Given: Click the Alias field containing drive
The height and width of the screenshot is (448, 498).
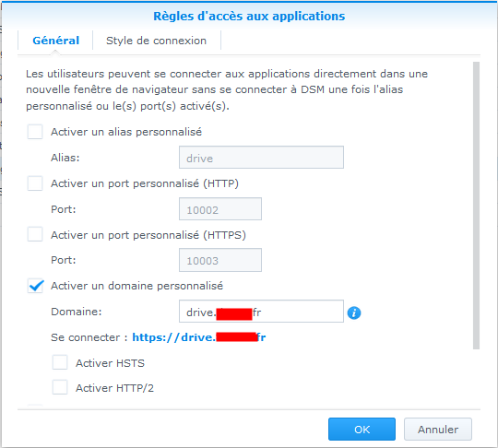Looking at the screenshot, I should (261, 158).
